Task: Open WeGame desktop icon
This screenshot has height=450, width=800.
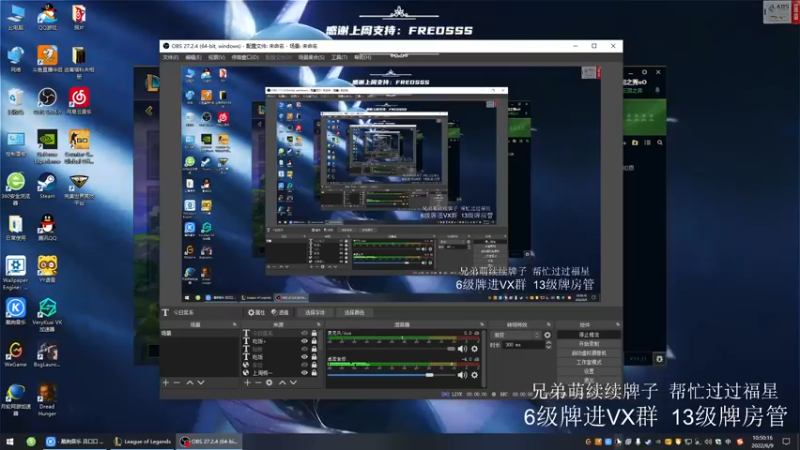Action: [x=15, y=355]
